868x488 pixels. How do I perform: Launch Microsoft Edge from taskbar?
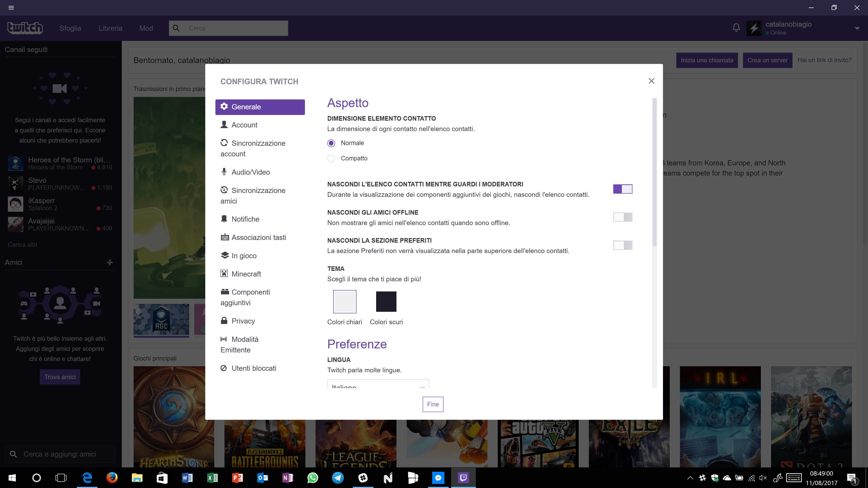tap(87, 478)
